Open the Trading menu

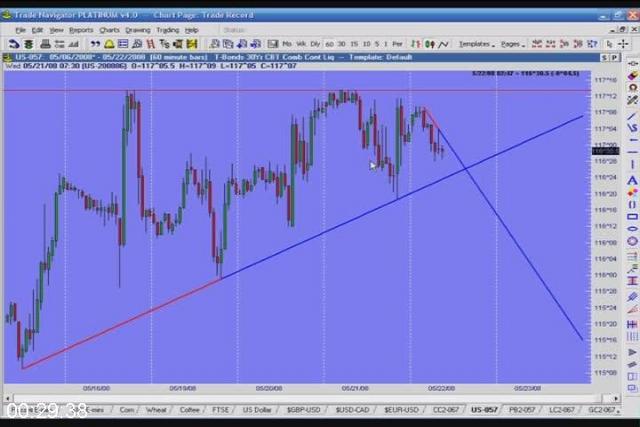tap(167, 30)
